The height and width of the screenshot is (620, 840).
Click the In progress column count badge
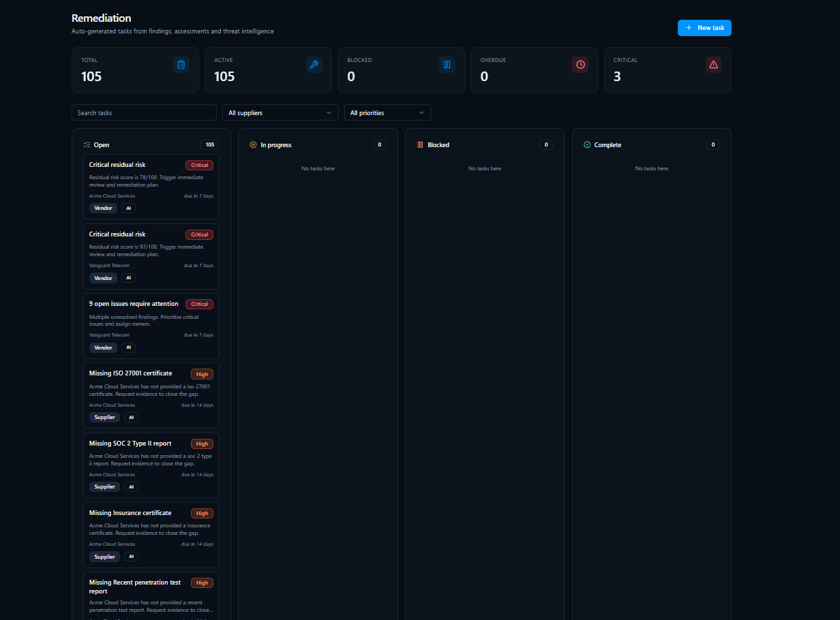(380, 144)
